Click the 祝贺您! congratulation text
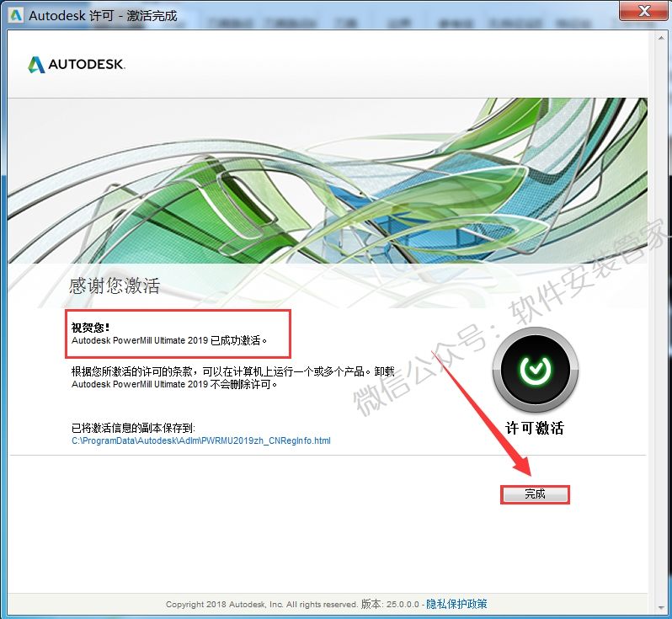The width and height of the screenshot is (672, 619). tap(91, 327)
